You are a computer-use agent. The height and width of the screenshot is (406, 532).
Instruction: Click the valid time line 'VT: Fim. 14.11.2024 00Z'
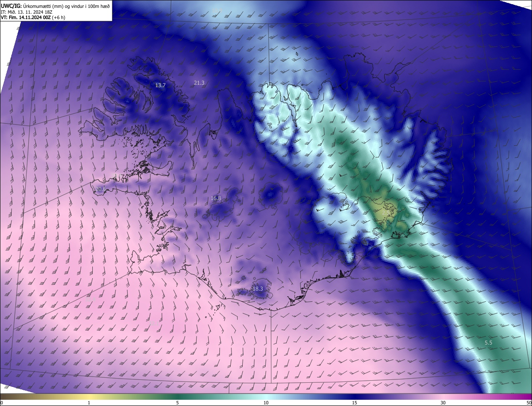pos(26,17)
